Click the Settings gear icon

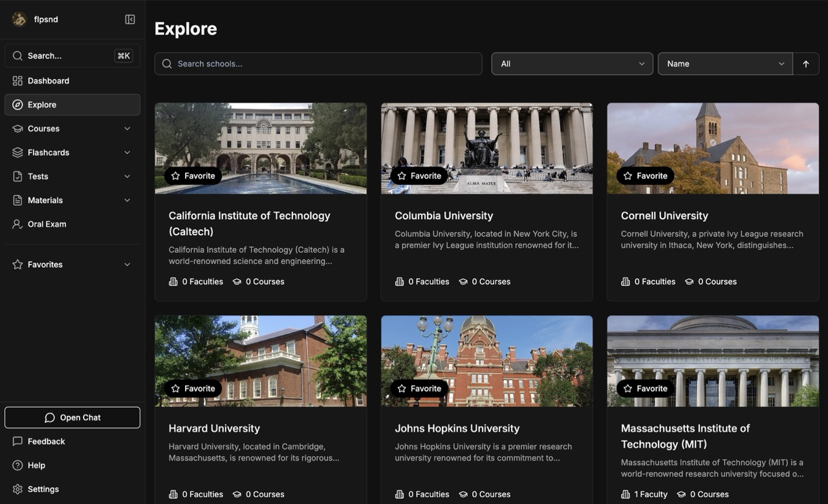click(x=17, y=489)
